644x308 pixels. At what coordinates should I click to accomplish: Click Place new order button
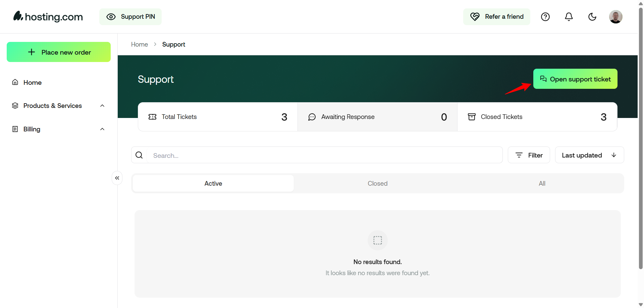point(59,52)
